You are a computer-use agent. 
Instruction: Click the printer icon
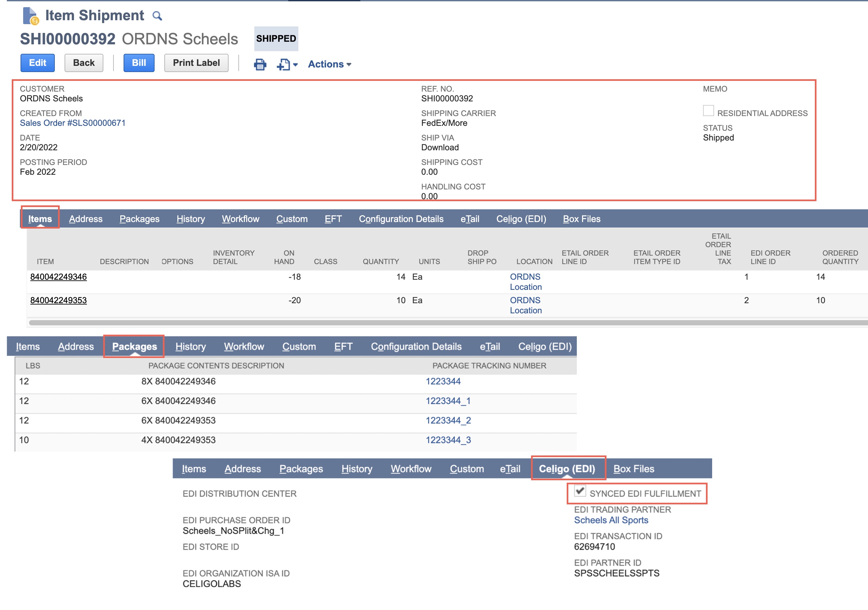pyautogui.click(x=260, y=64)
